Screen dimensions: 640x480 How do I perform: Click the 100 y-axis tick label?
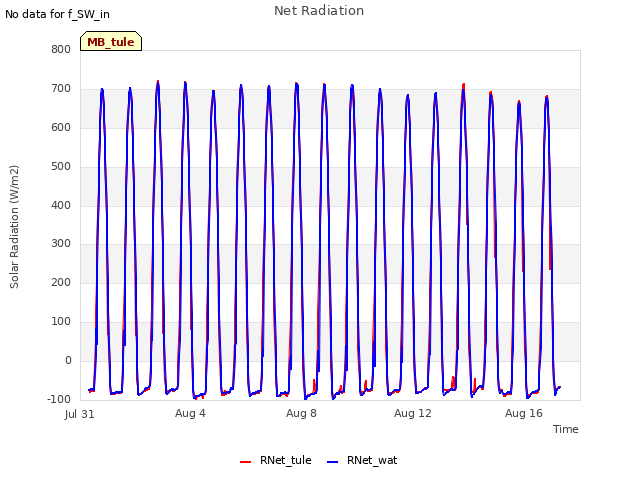pyautogui.click(x=61, y=322)
